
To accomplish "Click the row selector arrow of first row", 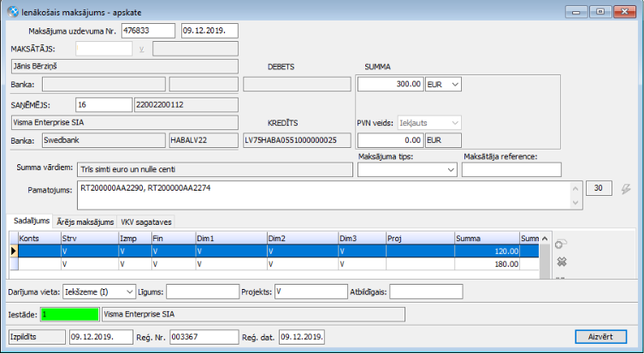I will 14,251.
